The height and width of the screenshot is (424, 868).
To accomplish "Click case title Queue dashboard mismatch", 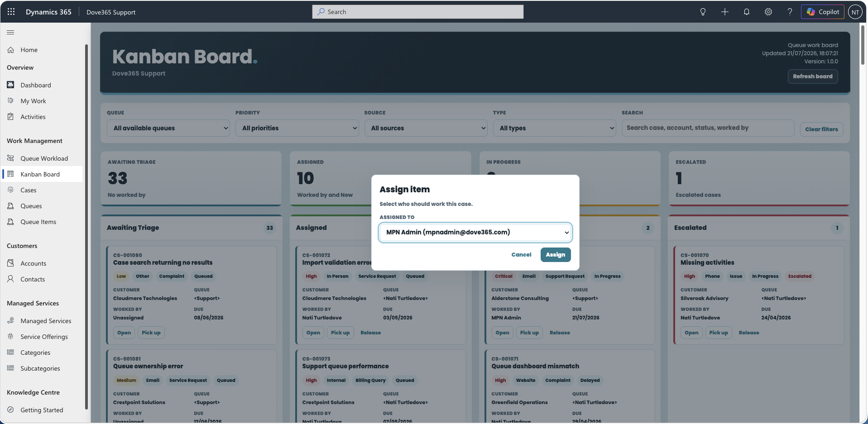I will coord(535,366).
